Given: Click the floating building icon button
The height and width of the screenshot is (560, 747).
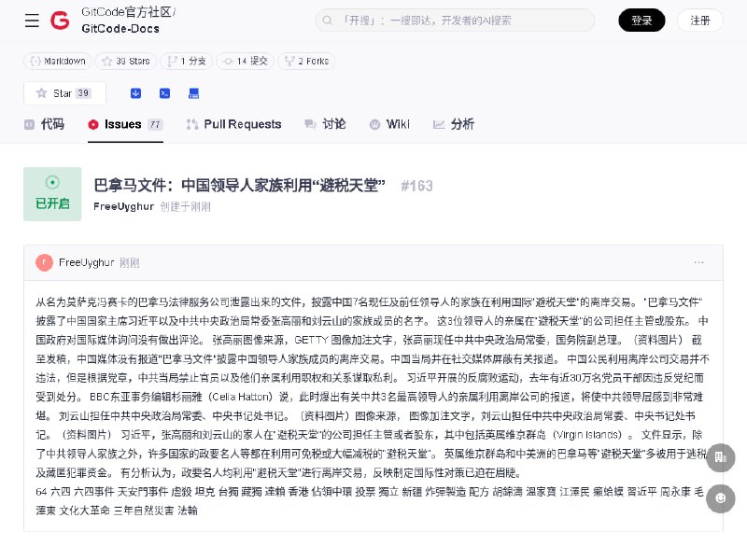Looking at the screenshot, I should click(x=720, y=457).
